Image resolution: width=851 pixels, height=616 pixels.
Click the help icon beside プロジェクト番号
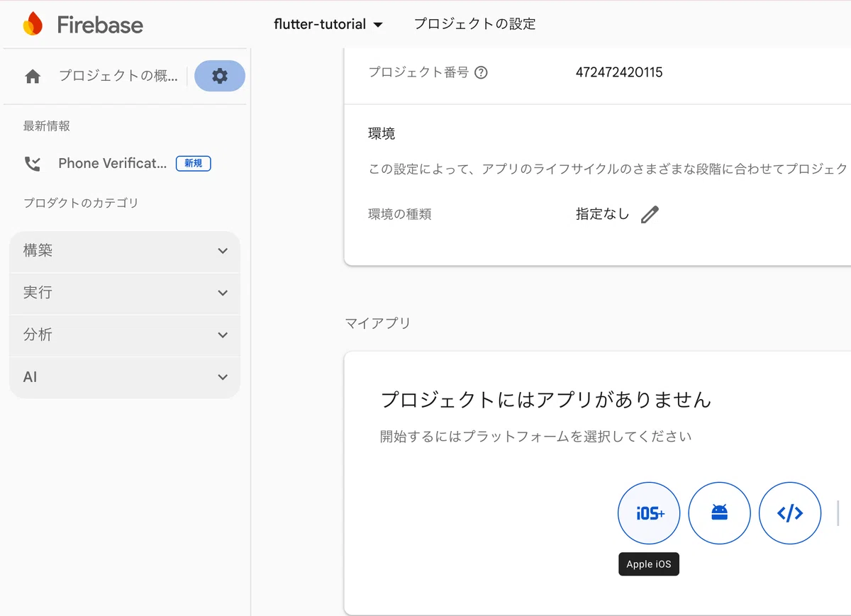click(481, 72)
